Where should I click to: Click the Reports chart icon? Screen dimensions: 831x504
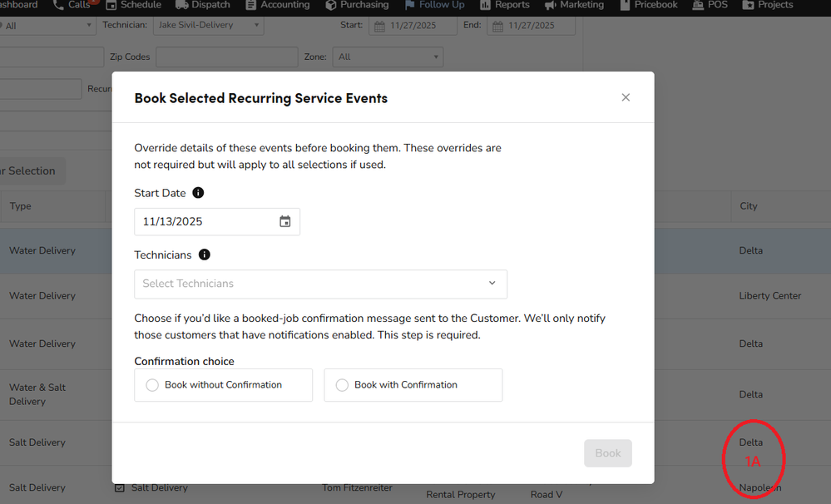point(485,5)
